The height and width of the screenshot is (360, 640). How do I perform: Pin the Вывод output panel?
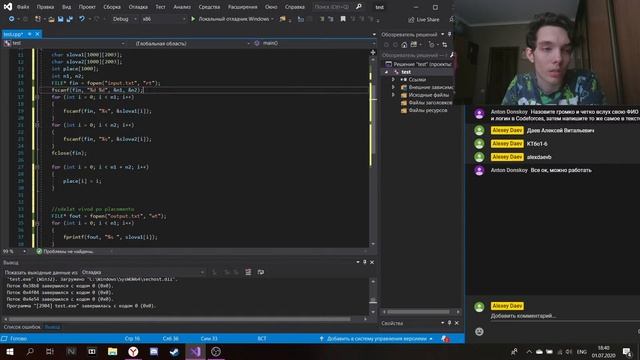[364, 262]
